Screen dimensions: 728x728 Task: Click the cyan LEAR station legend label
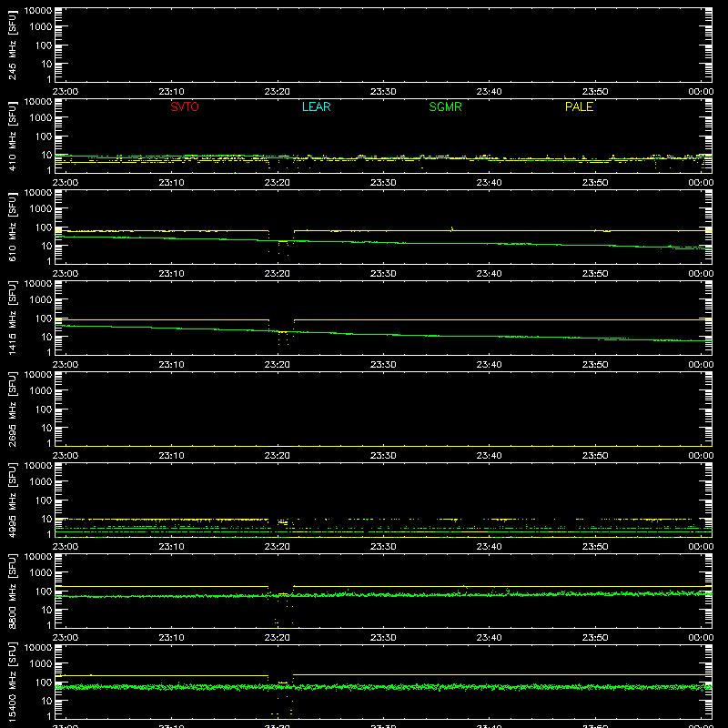316,106
